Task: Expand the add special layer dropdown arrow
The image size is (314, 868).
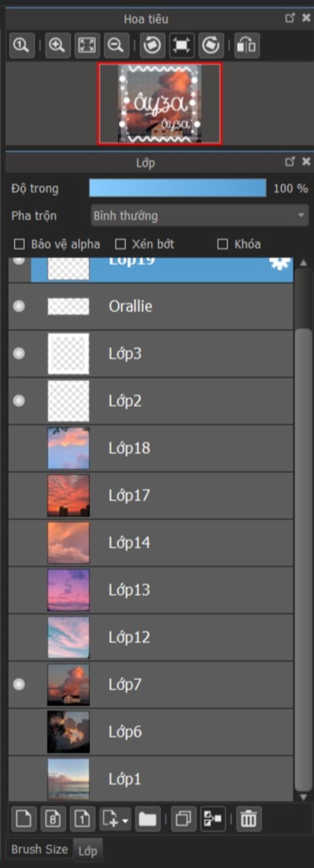Action: point(125,819)
